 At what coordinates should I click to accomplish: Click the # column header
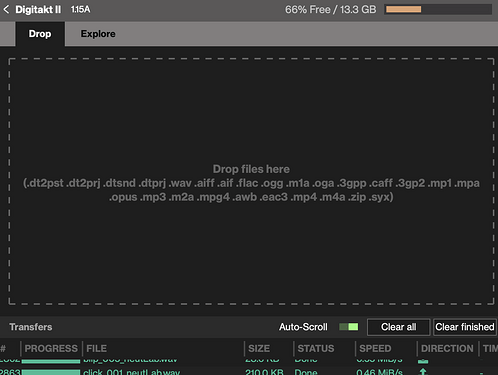tap(3, 348)
